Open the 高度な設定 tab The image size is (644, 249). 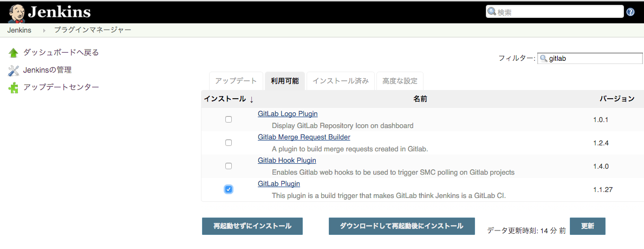[x=400, y=81]
